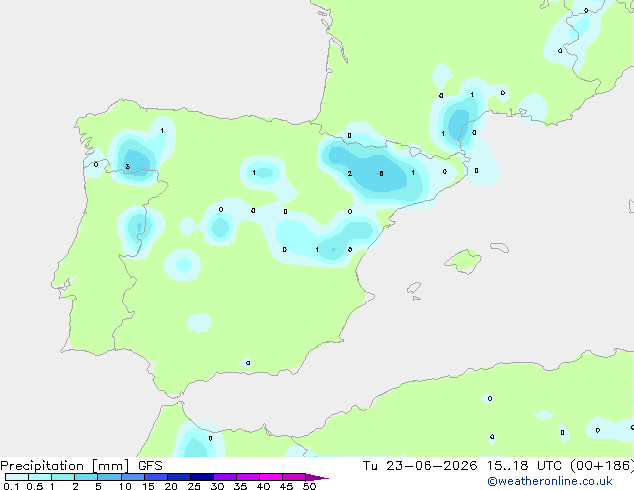
Task: Click the '25' legend scale label
Action: pos(194,486)
